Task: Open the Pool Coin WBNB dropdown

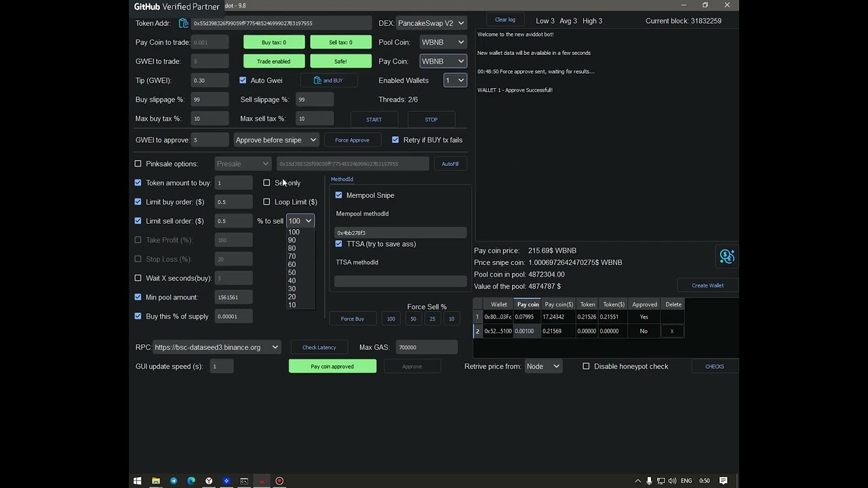Action: click(x=443, y=42)
